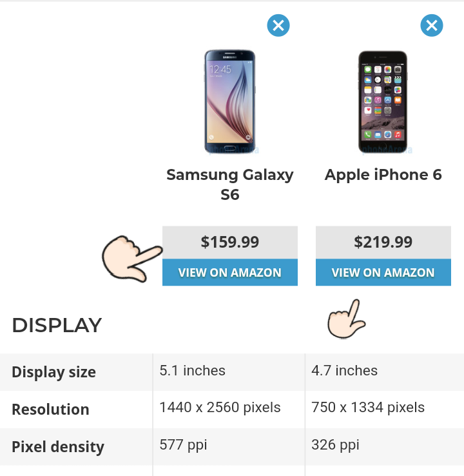Screen dimensions: 464x476
Task: Select the Pixel density row label
Action: click(x=58, y=447)
